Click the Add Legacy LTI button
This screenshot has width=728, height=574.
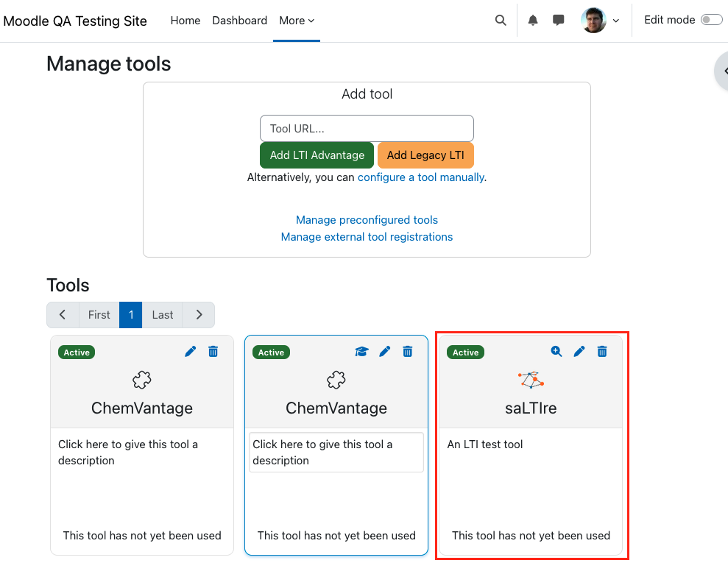point(425,155)
